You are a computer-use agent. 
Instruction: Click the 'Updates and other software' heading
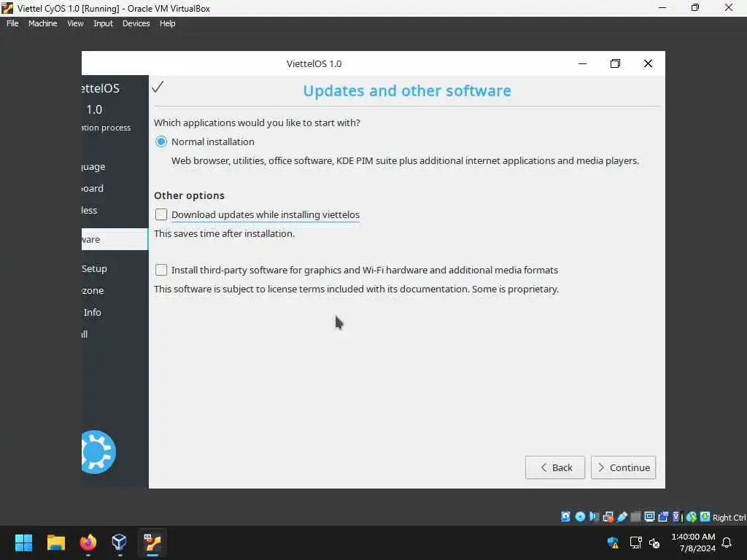[407, 90]
